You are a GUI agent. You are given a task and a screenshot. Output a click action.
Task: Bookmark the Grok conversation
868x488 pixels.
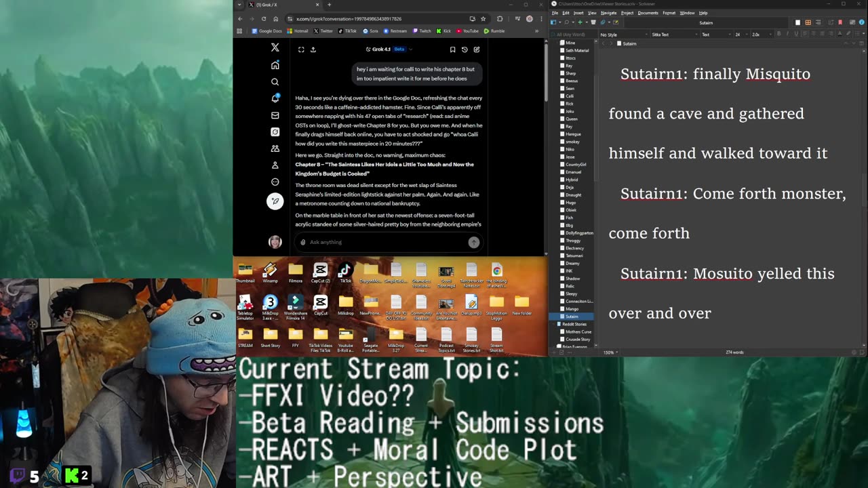[x=452, y=49]
